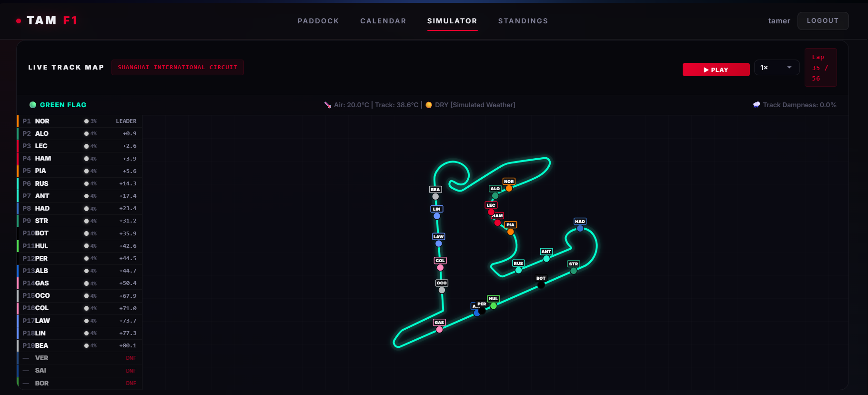This screenshot has height=395, width=868.
Task: Click P14 GAS leaderboard row
Action: pos(80,283)
